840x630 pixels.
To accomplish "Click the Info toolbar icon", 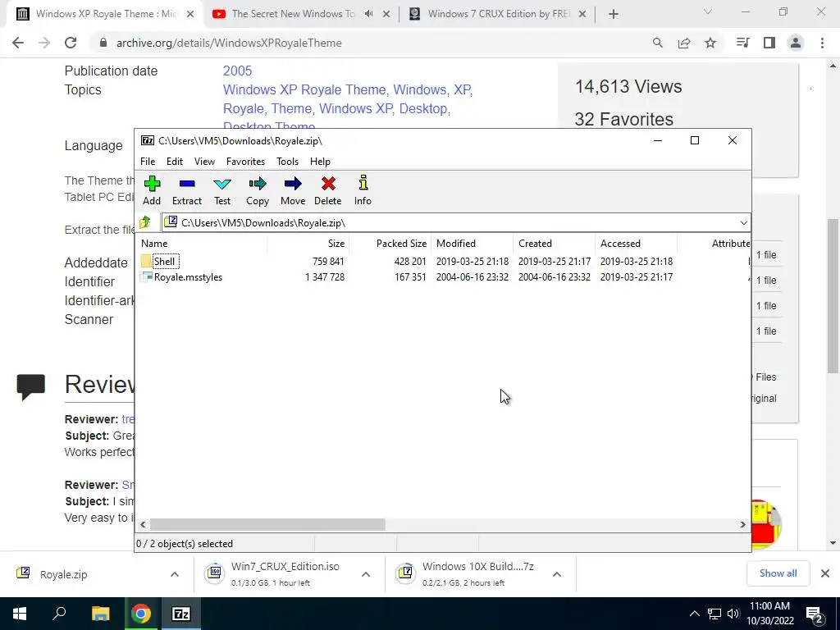I will click(363, 183).
